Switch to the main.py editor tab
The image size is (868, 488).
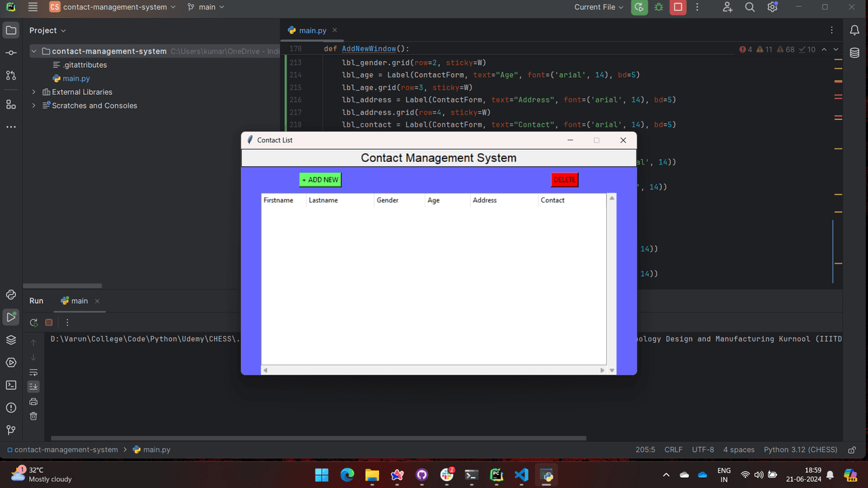pyautogui.click(x=312, y=30)
